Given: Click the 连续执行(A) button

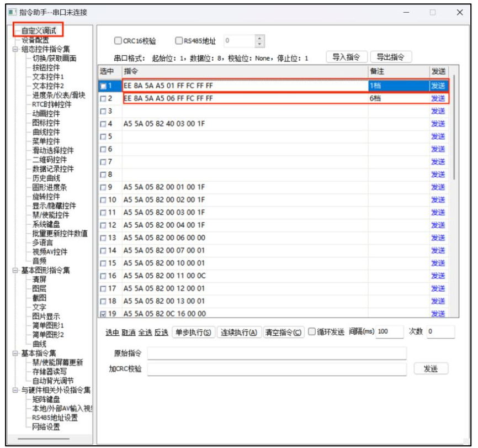Looking at the screenshot, I should pyautogui.click(x=240, y=333).
